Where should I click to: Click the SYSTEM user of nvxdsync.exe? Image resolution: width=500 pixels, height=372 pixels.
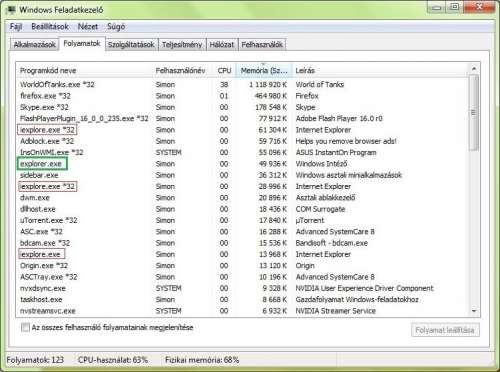168,288
